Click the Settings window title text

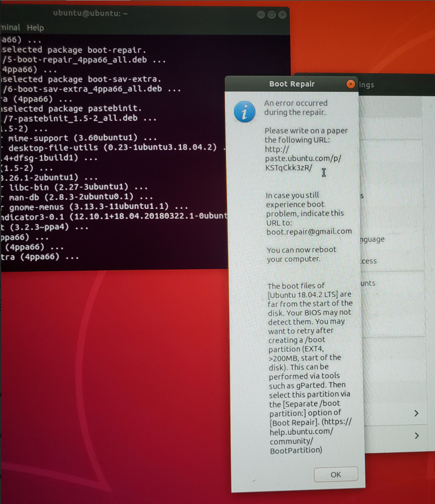(x=366, y=85)
